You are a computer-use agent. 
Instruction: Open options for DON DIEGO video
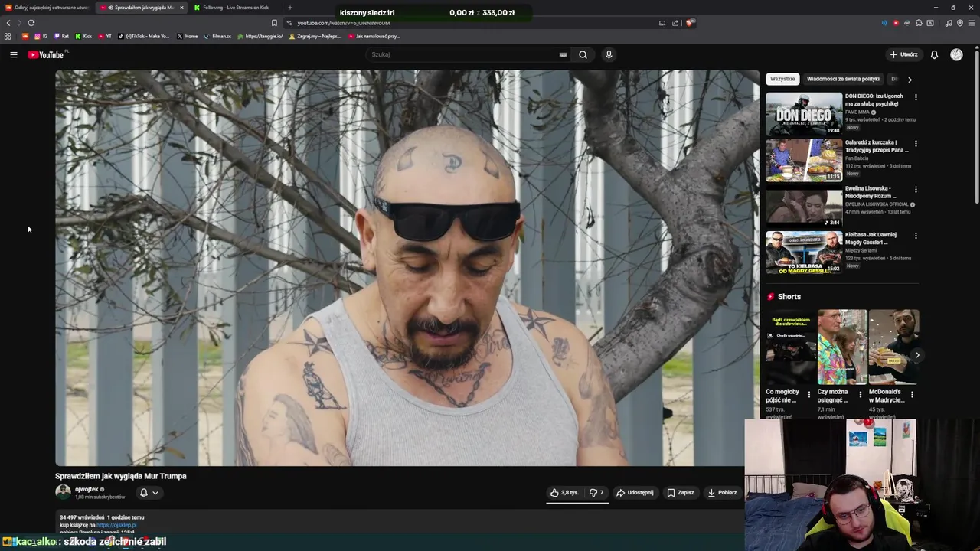[916, 97]
